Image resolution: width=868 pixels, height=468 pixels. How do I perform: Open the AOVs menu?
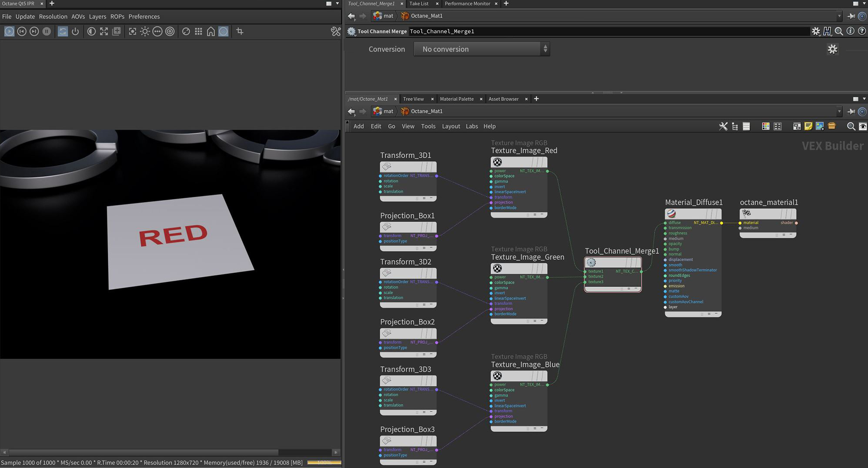(78, 17)
